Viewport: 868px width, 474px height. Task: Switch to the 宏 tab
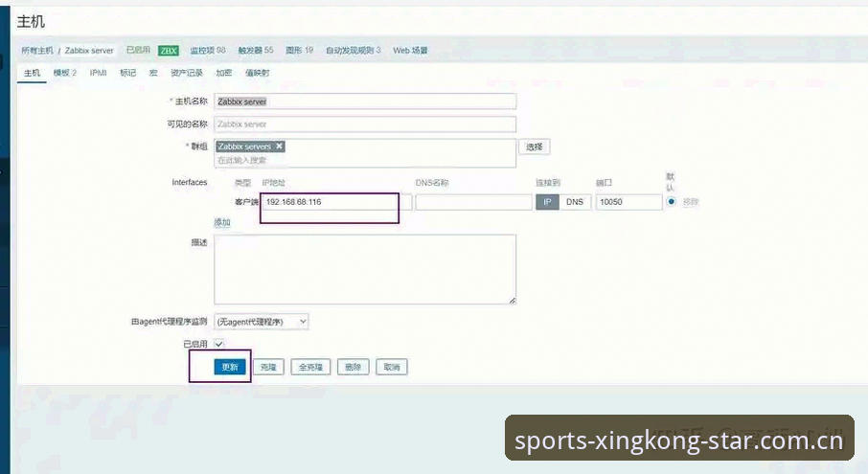pos(153,73)
